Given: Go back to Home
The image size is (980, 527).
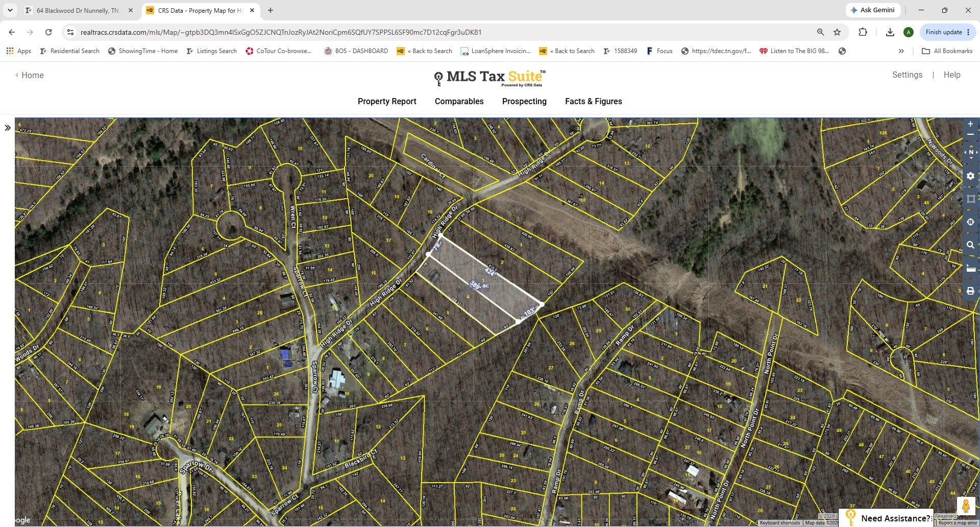Looking at the screenshot, I should click(x=30, y=75).
